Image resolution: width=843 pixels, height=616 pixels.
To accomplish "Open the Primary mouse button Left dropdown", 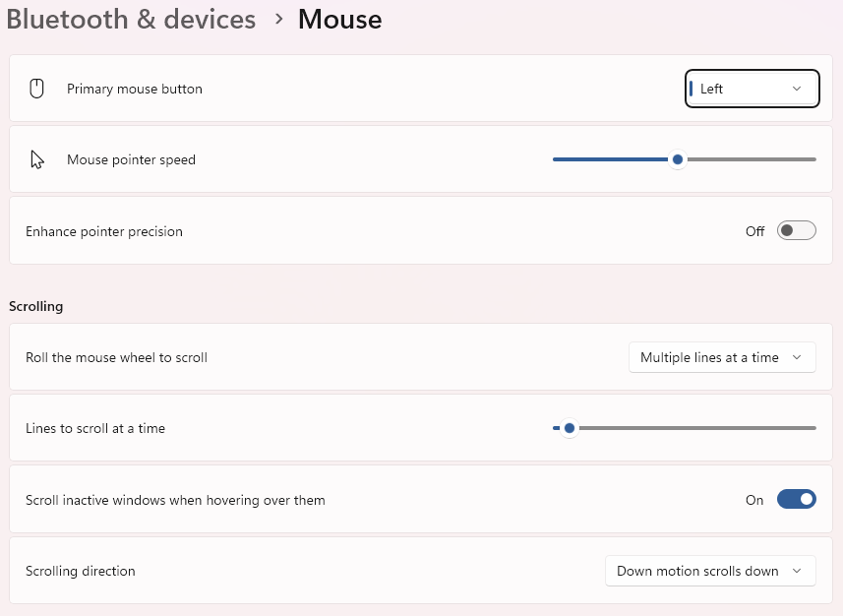I will tap(752, 89).
